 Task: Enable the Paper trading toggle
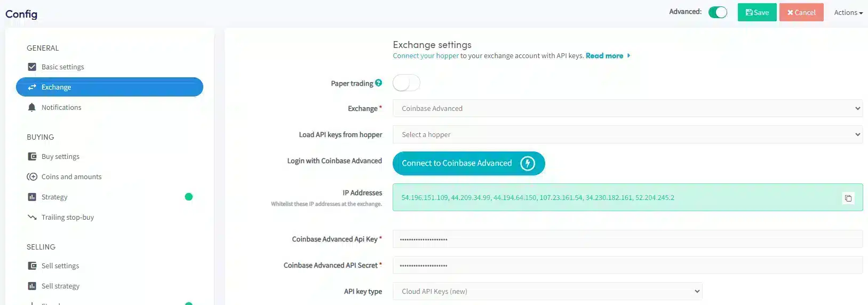407,83
